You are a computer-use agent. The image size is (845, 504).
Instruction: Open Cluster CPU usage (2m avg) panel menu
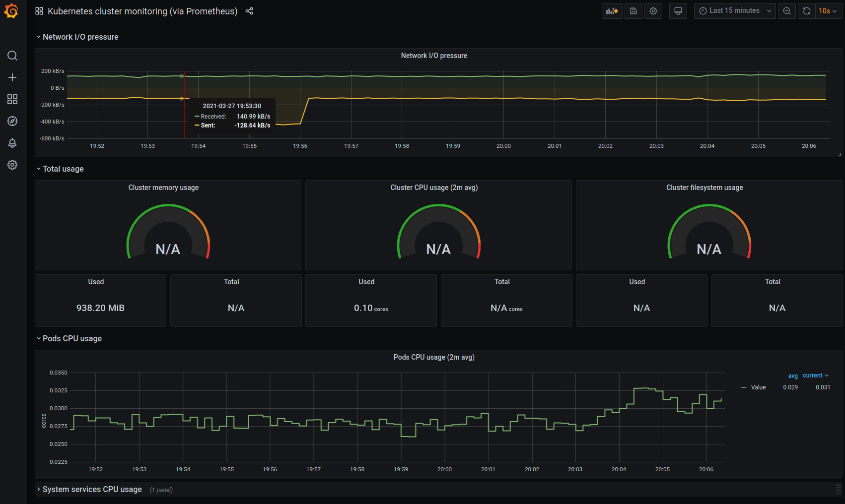pyautogui.click(x=434, y=188)
